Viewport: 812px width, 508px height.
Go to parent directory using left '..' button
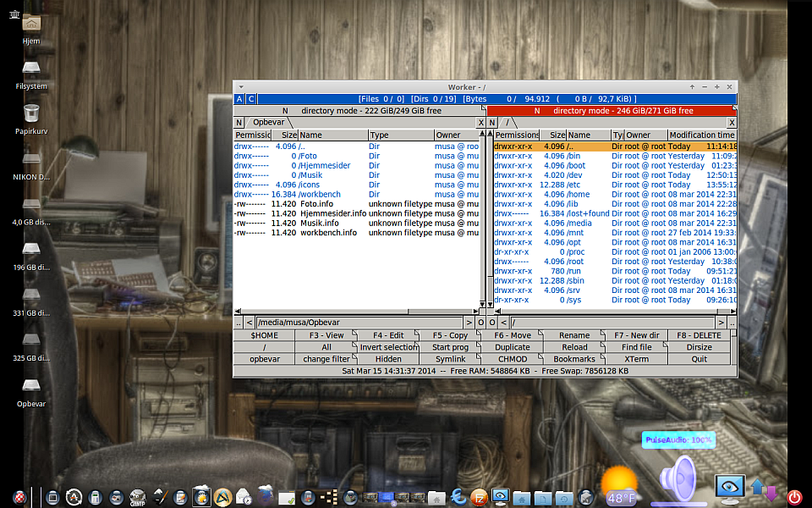(x=238, y=323)
